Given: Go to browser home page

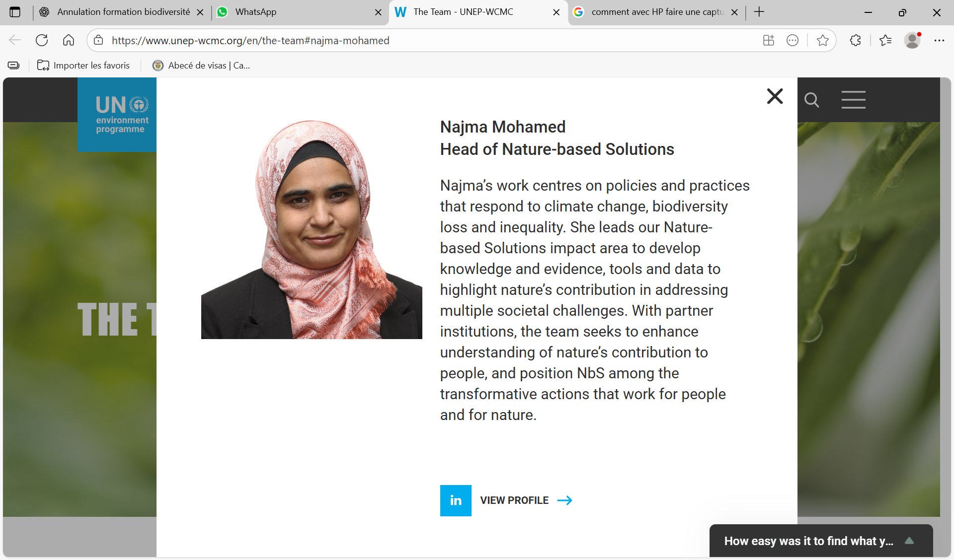Looking at the screenshot, I should [69, 40].
